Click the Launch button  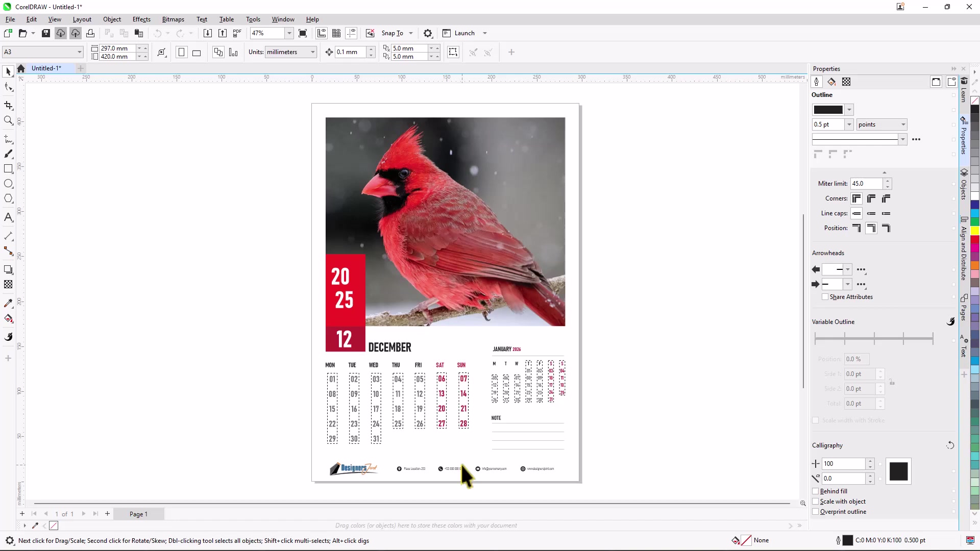458,33
